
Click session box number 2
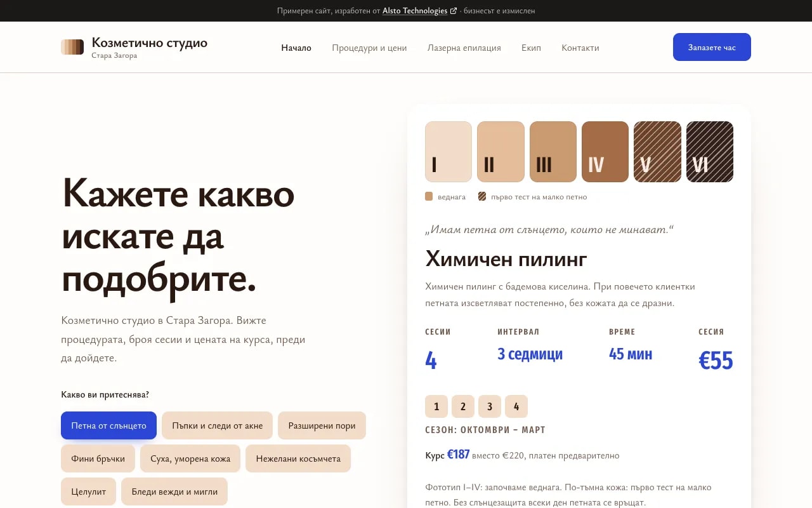pos(463,406)
